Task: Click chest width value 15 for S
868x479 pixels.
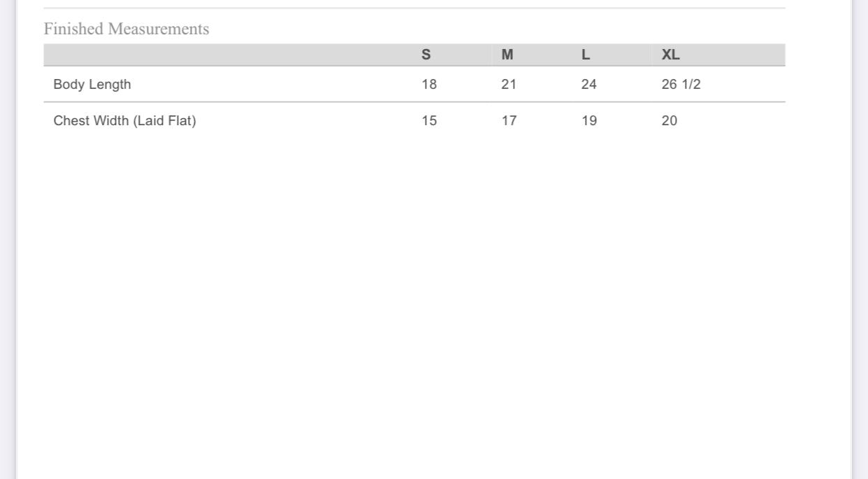Action: point(429,121)
